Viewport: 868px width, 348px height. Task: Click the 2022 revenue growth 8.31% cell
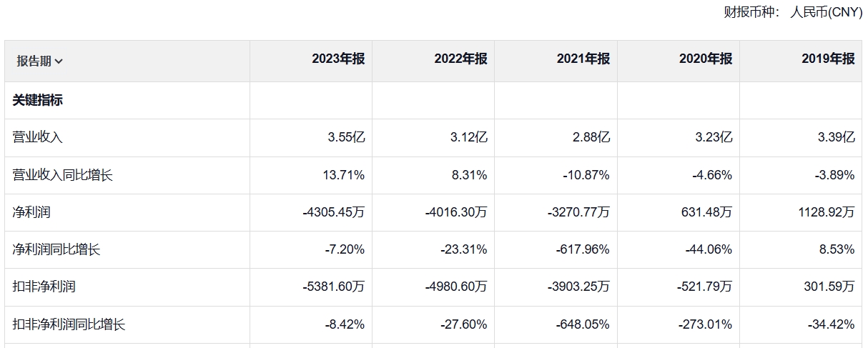(470, 175)
